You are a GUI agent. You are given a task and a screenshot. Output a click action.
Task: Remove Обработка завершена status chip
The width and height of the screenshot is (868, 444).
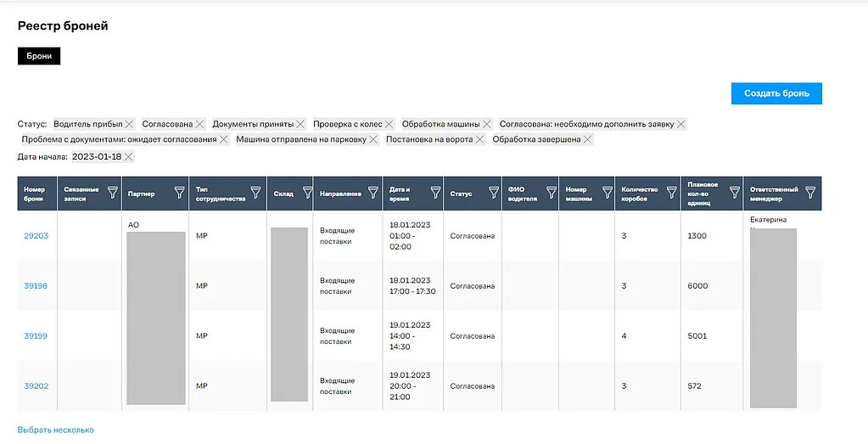click(587, 139)
